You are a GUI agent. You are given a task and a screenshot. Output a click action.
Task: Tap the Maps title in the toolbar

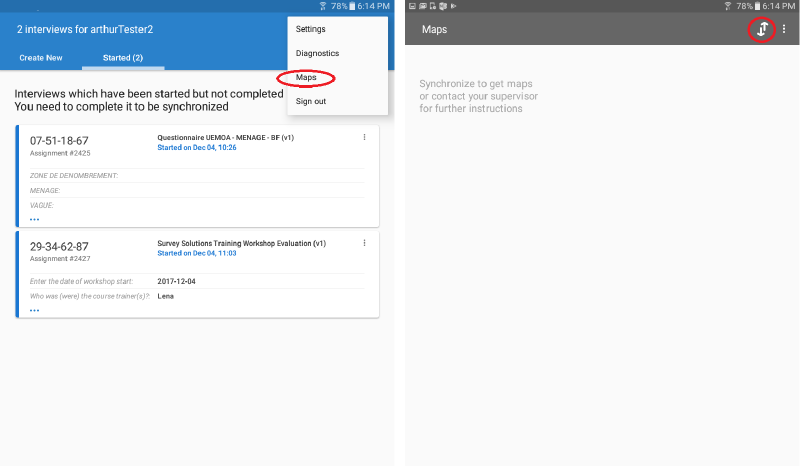click(x=434, y=30)
